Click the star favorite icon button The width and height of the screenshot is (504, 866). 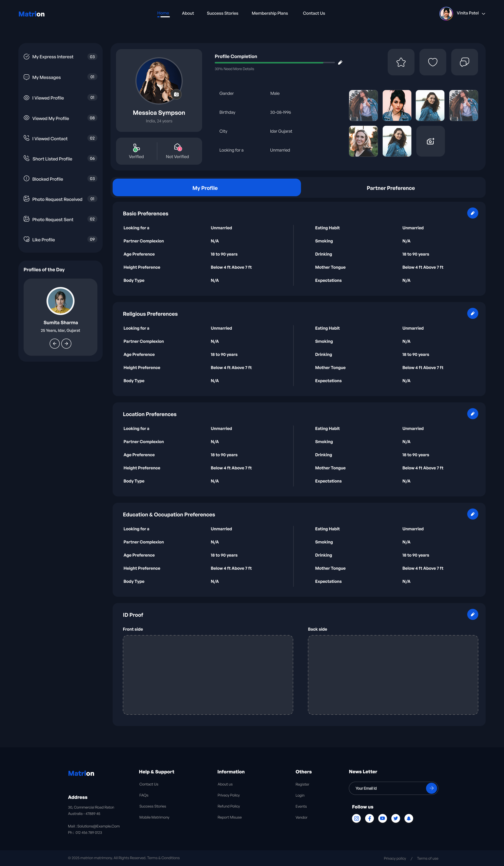point(401,62)
